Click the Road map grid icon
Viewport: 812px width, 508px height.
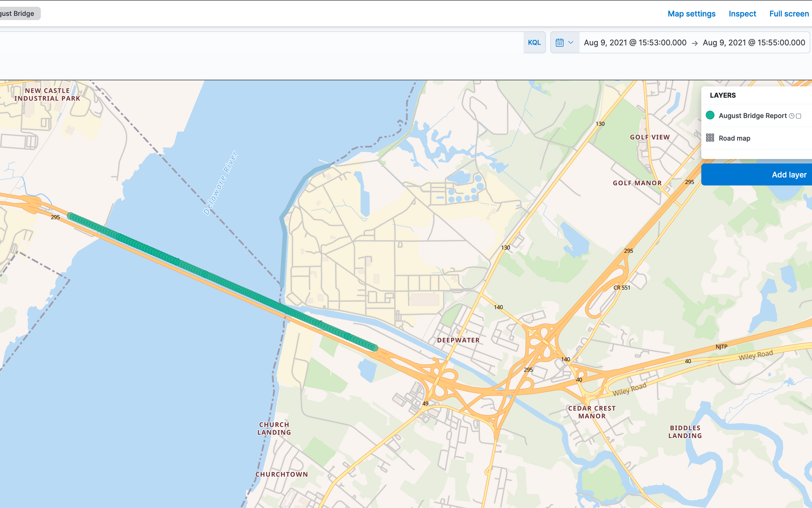710,138
